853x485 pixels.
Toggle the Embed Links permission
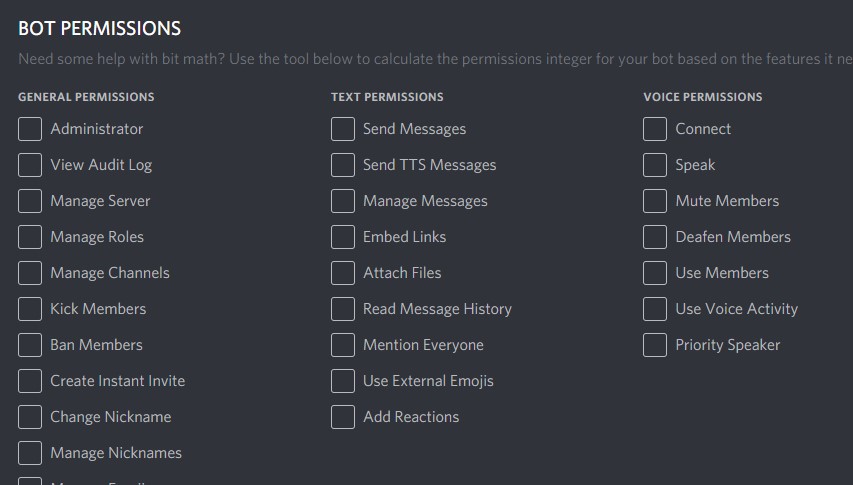343,237
